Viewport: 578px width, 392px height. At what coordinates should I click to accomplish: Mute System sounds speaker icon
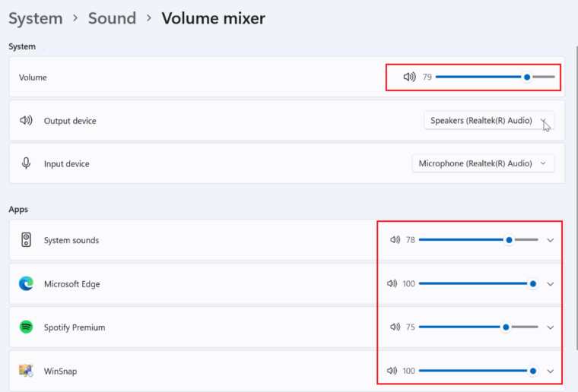395,240
